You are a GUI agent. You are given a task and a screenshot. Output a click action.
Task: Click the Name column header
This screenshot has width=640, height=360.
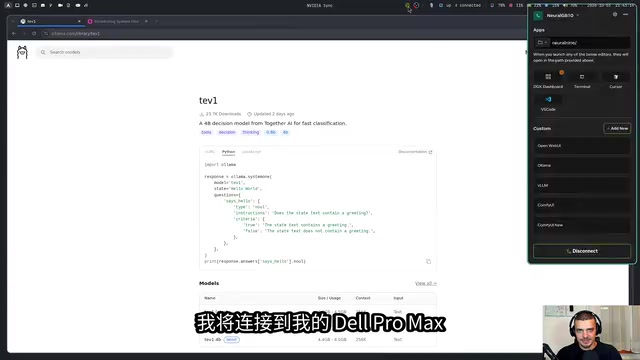210,298
